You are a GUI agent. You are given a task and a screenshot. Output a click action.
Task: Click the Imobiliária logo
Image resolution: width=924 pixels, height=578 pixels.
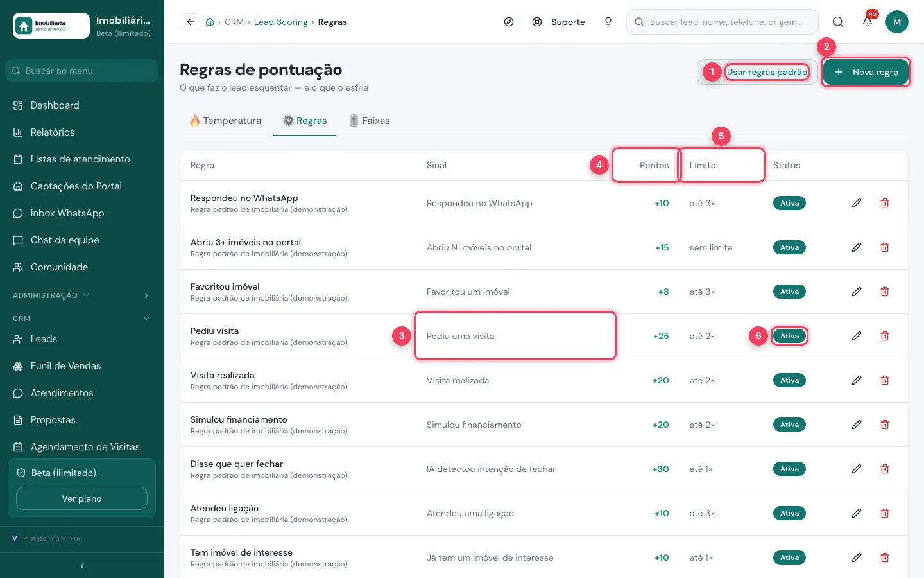pyautogui.click(x=51, y=26)
